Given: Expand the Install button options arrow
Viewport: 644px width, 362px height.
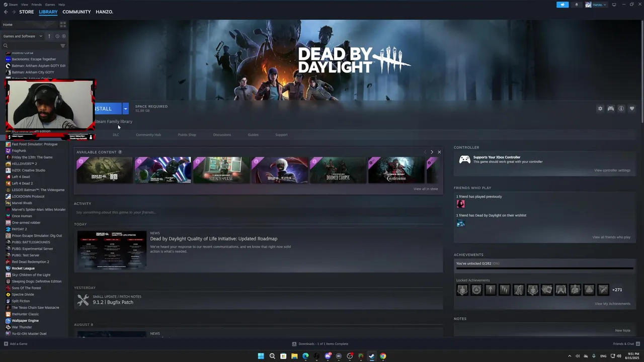Looking at the screenshot, I should point(125,109).
